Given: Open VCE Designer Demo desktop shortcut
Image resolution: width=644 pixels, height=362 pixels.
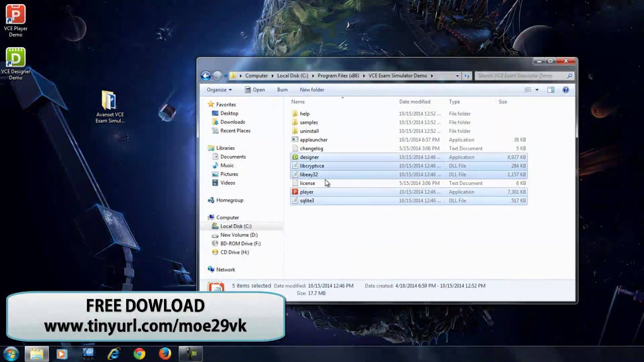Looking at the screenshot, I should tap(16, 64).
